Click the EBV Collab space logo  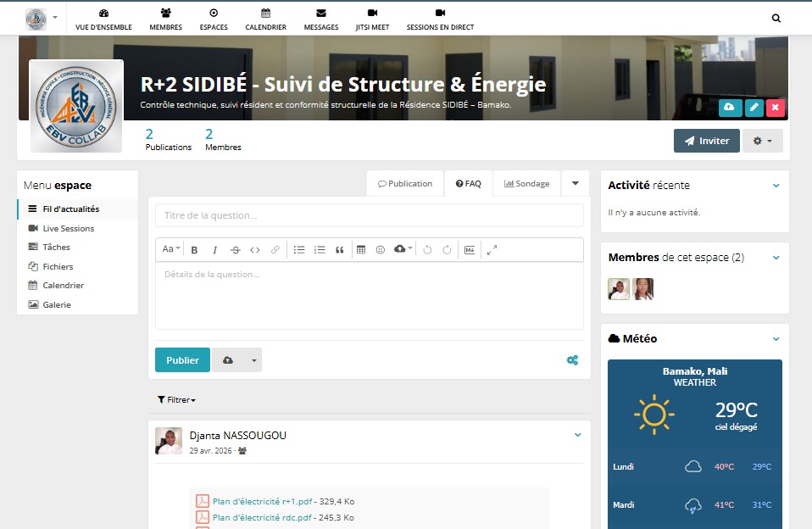76,106
